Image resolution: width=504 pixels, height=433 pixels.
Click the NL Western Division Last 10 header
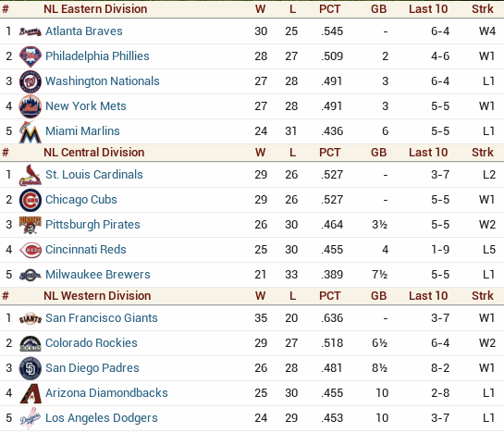point(428,296)
